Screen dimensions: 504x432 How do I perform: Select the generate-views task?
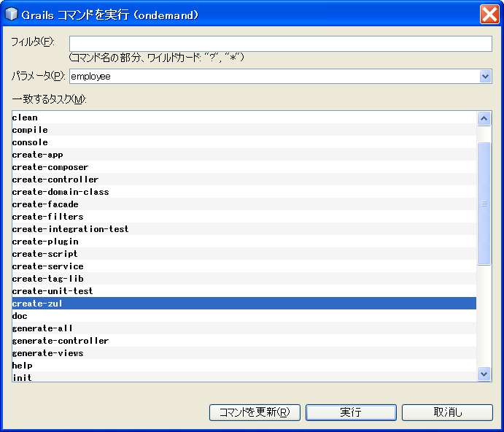[244, 353]
